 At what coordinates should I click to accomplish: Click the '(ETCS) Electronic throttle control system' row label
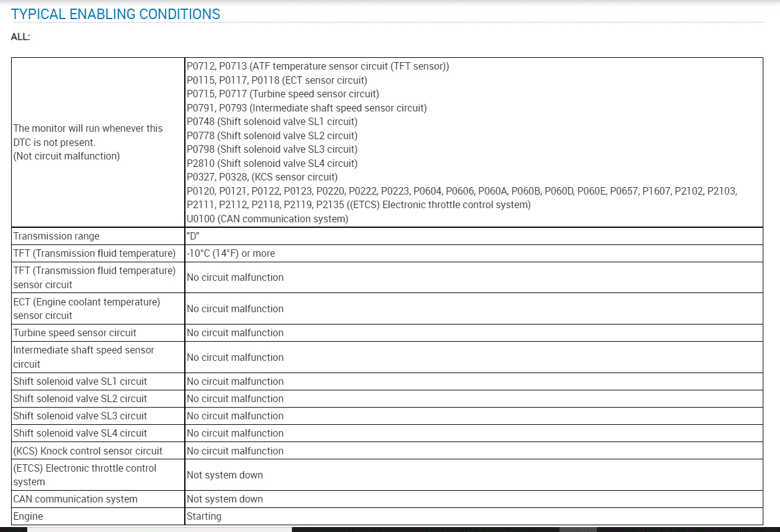click(85, 475)
